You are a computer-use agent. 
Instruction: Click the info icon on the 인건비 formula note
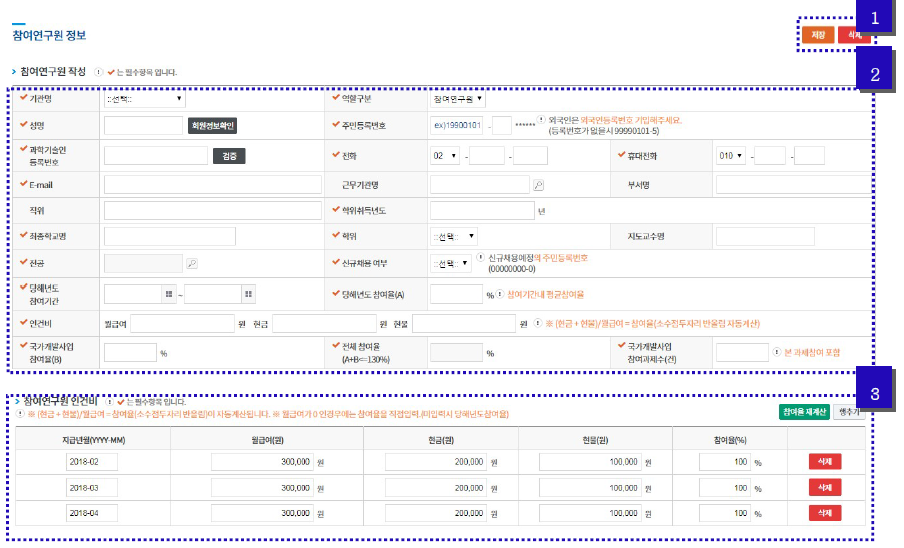[x=537, y=323]
